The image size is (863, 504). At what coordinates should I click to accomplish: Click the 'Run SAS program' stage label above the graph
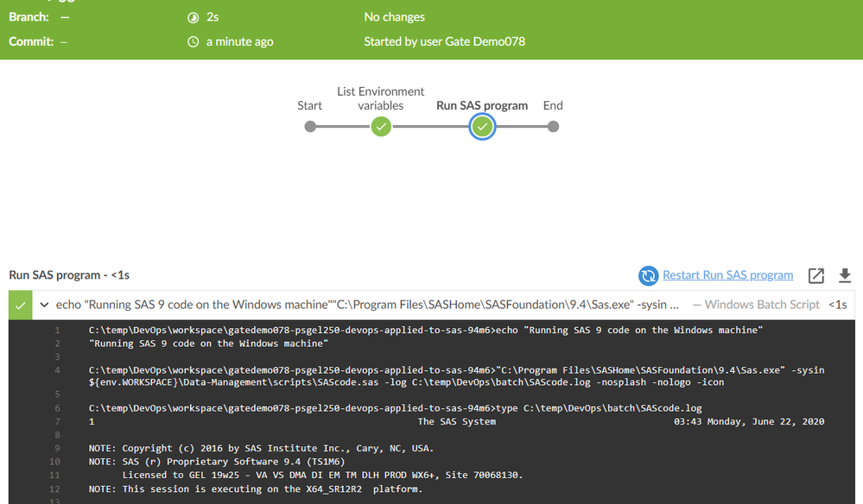click(x=482, y=105)
